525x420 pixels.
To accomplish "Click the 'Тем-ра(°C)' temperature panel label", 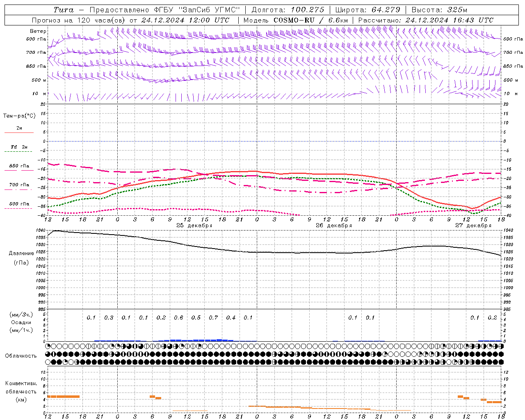I will tap(19, 116).
